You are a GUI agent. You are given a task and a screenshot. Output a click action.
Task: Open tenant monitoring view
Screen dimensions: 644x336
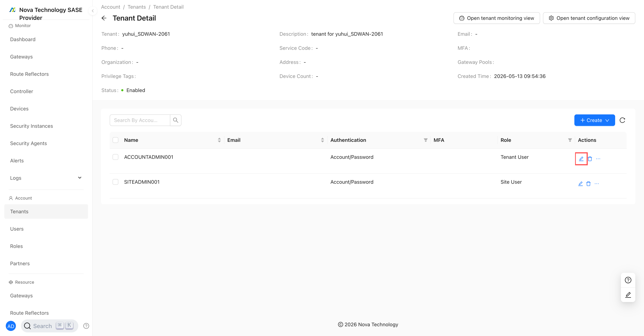click(x=496, y=18)
